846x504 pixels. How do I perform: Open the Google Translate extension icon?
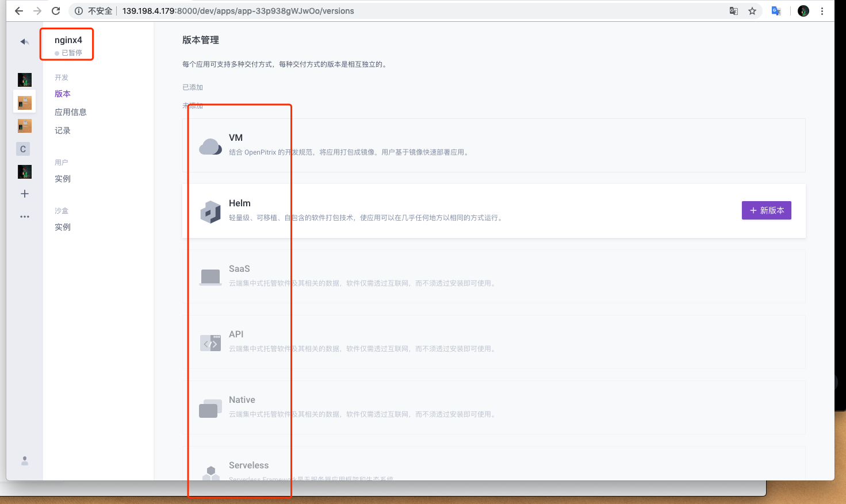776,10
